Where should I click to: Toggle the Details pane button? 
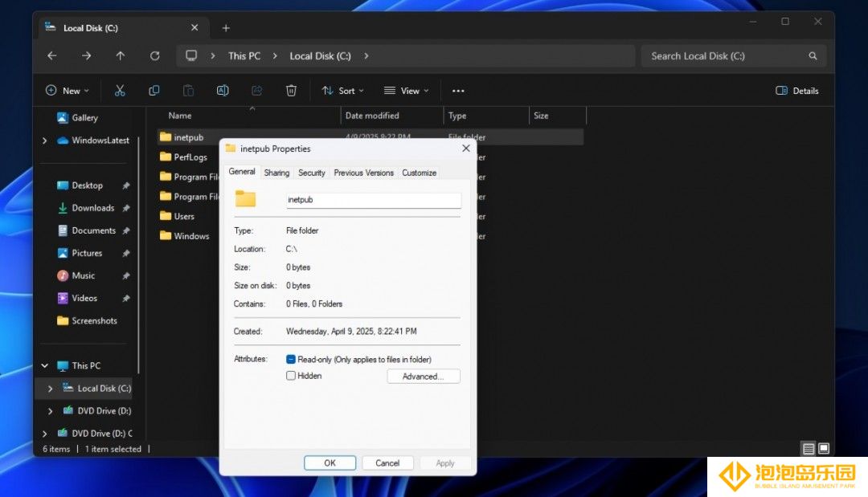click(797, 91)
